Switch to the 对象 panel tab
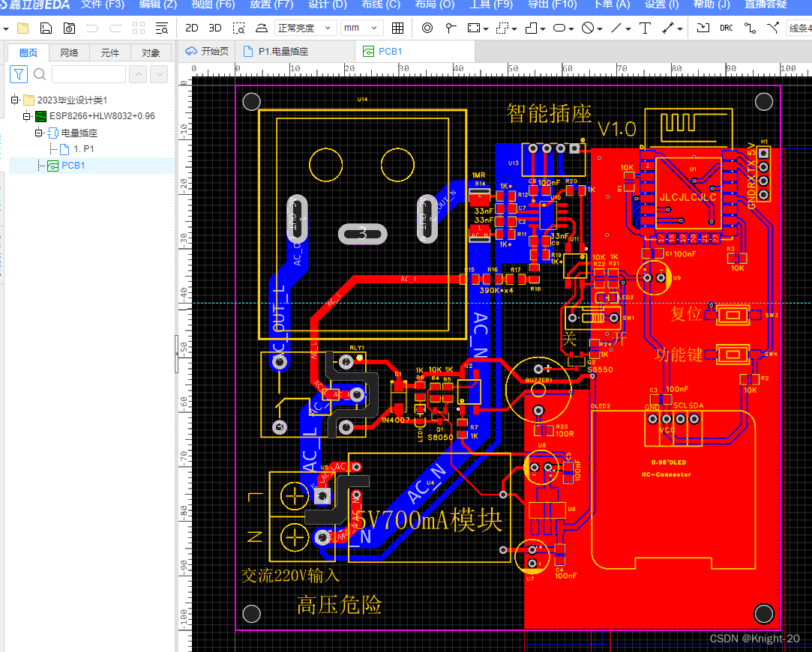812x652 pixels. [151, 52]
